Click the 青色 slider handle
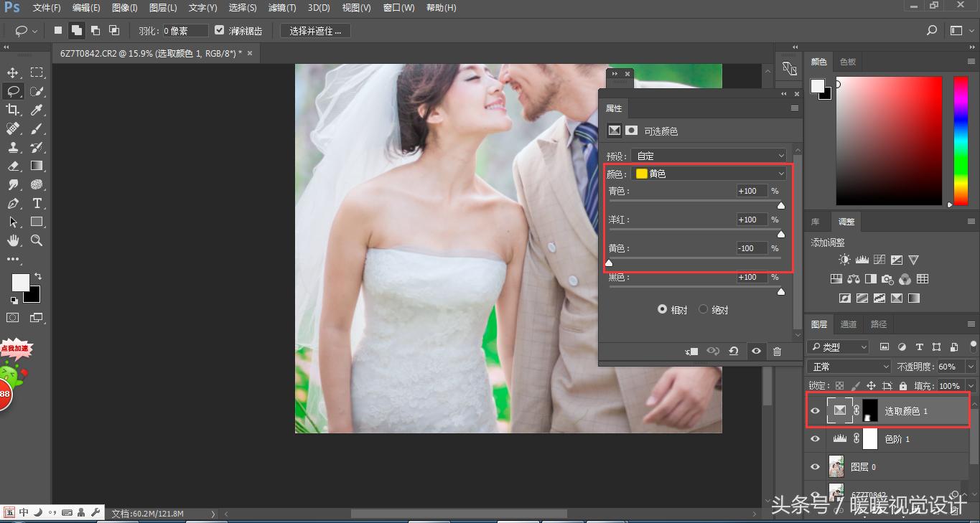 (781, 206)
